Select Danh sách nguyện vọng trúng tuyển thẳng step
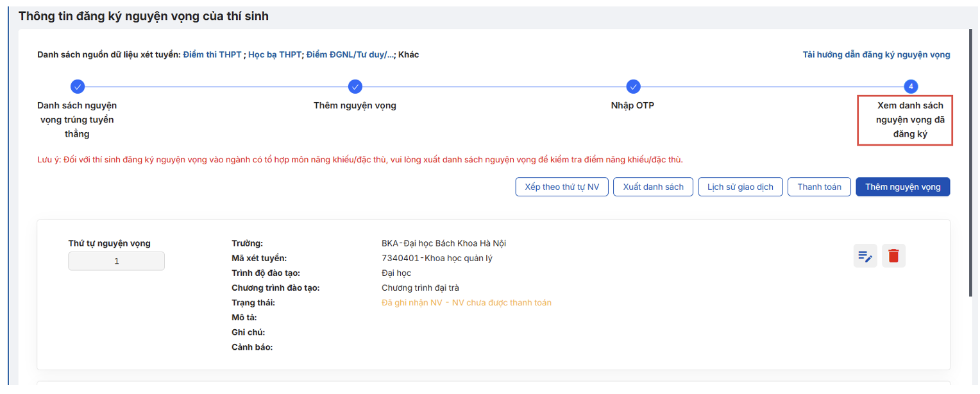The width and height of the screenshot is (980, 394). [x=77, y=119]
